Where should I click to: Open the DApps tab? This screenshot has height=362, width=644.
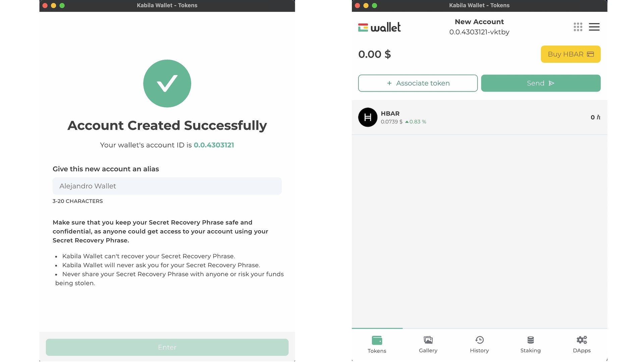coord(582,344)
